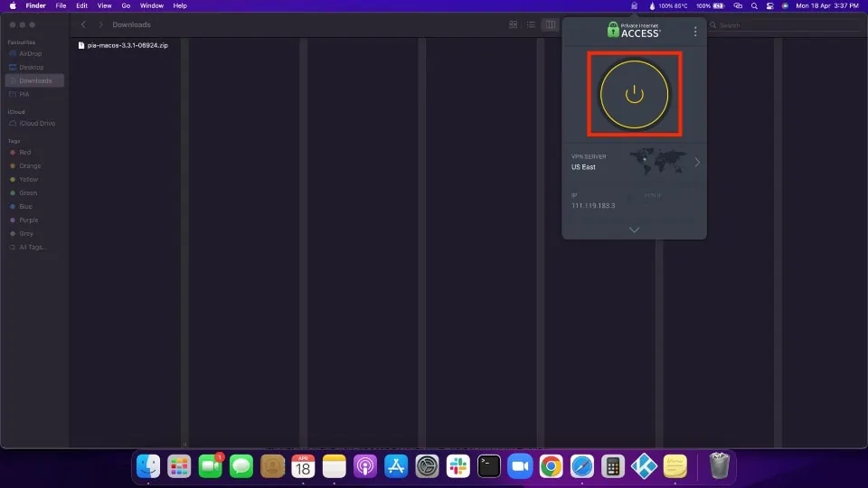The height and width of the screenshot is (488, 868).
Task: Open FaceTime from the Dock
Action: [x=211, y=466]
